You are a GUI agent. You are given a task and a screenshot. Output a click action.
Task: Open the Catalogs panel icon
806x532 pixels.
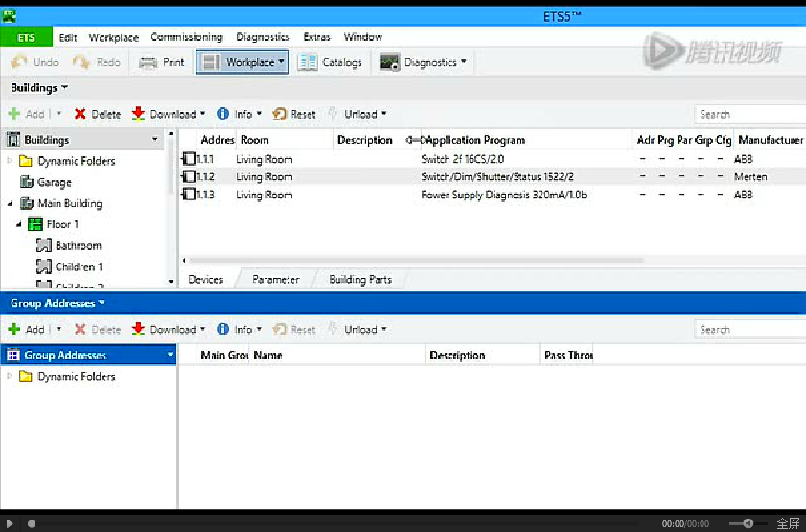tap(308, 62)
